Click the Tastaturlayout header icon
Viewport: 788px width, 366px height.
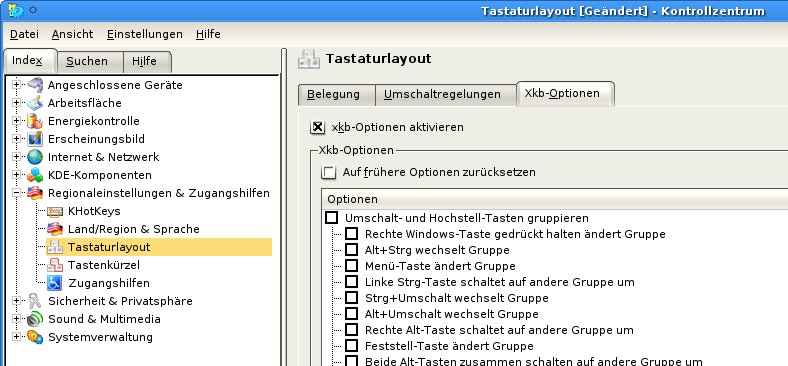coord(309,59)
